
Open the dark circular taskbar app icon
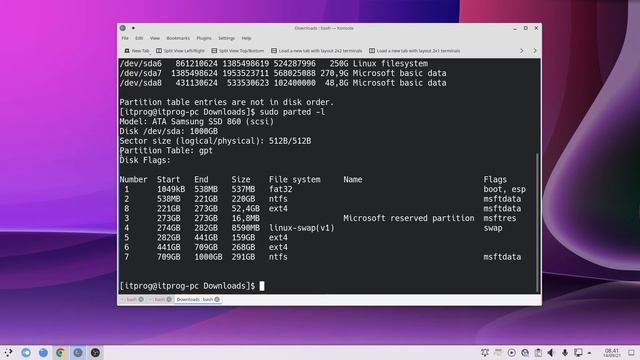coord(96,353)
